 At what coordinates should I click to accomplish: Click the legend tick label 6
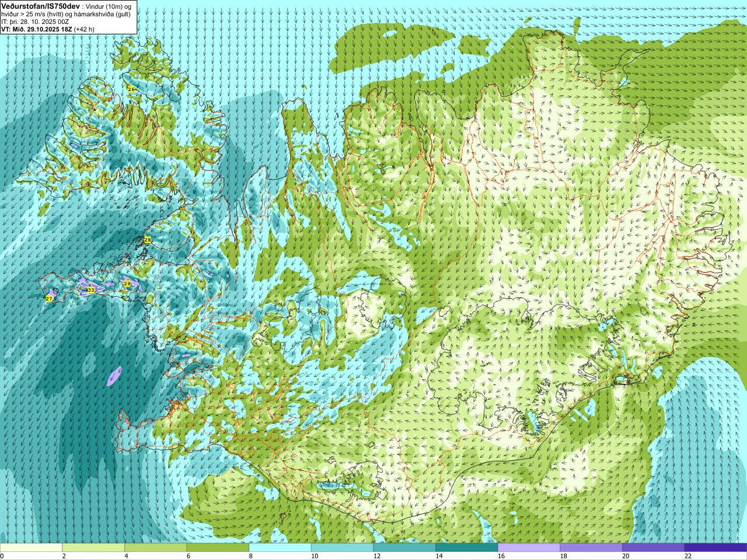point(189,556)
